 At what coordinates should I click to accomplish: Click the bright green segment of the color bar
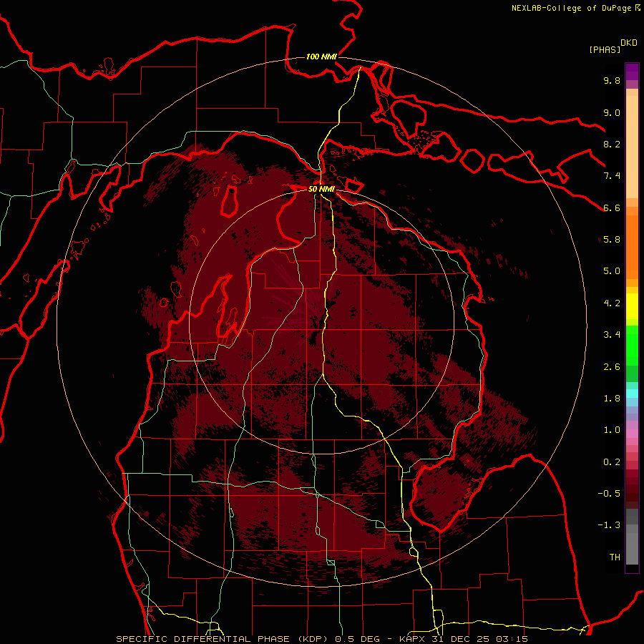(632, 345)
